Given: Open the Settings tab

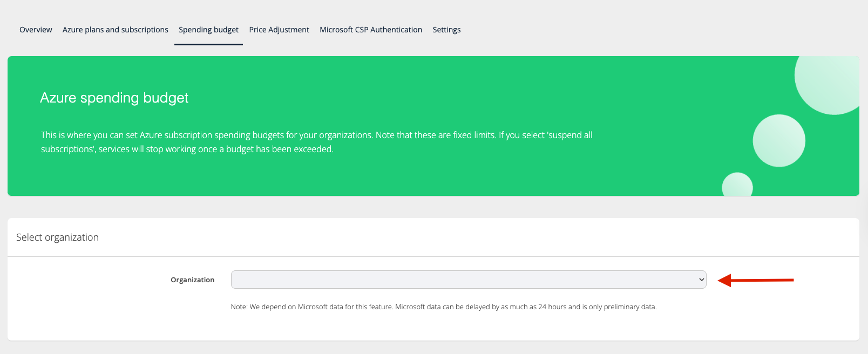Looking at the screenshot, I should click(446, 30).
